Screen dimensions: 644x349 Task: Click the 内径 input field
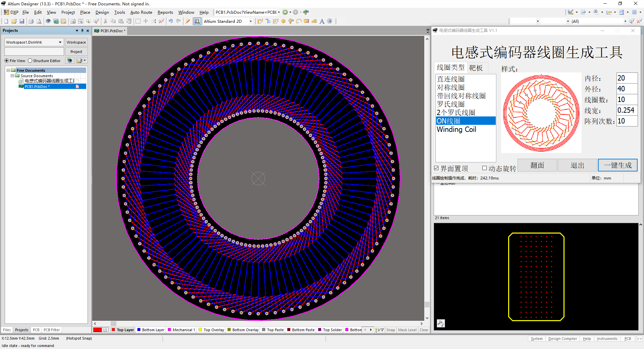tap(626, 78)
